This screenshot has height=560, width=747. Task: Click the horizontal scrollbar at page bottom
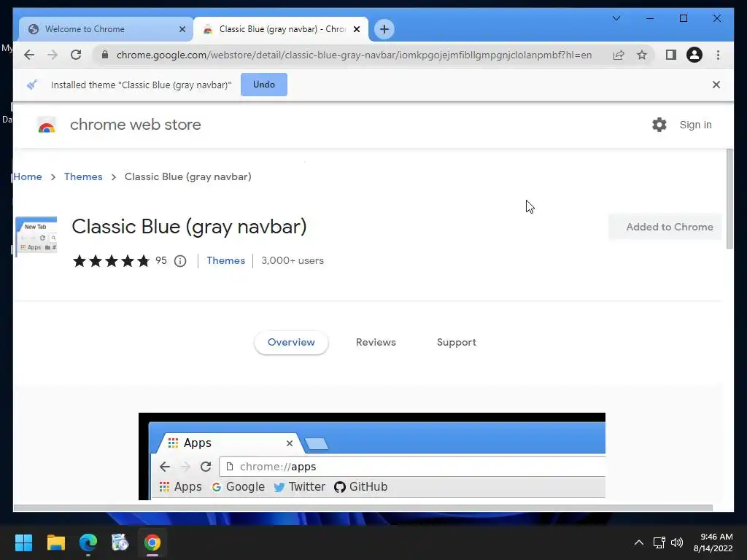point(363,508)
